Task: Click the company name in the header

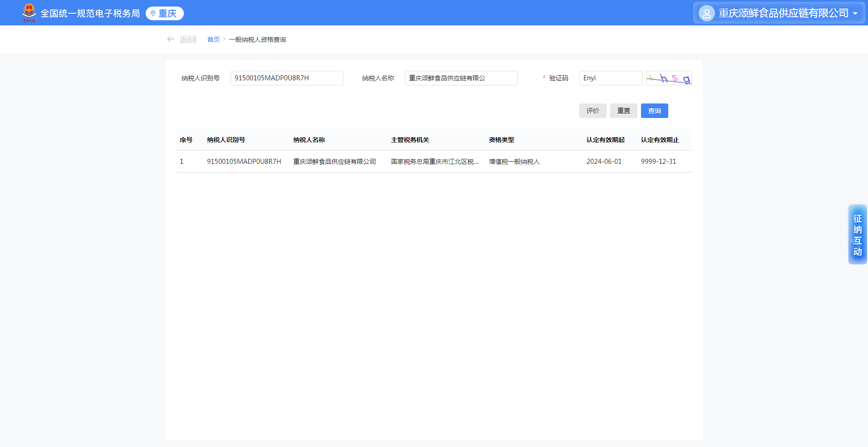Action: tap(783, 14)
